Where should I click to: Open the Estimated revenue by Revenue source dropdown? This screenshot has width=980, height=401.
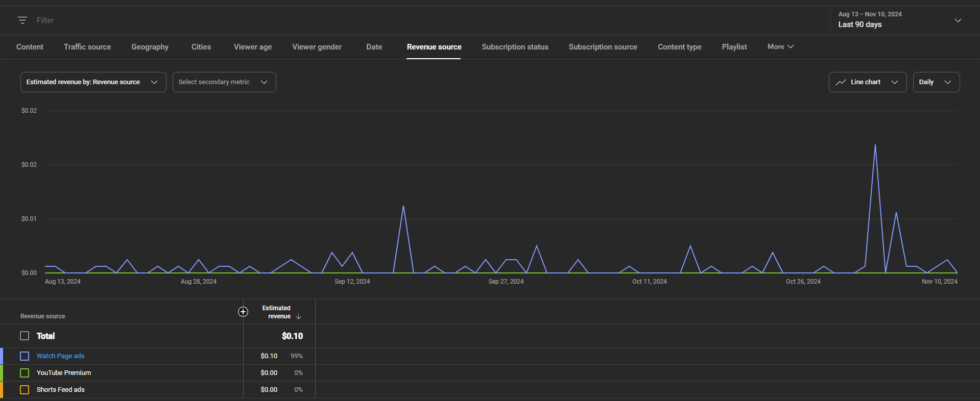93,82
